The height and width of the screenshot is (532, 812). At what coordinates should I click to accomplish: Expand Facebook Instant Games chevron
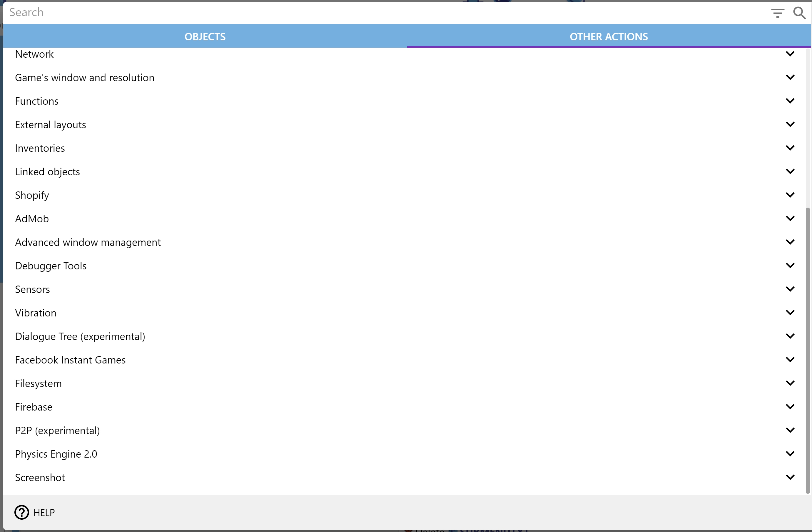(790, 360)
